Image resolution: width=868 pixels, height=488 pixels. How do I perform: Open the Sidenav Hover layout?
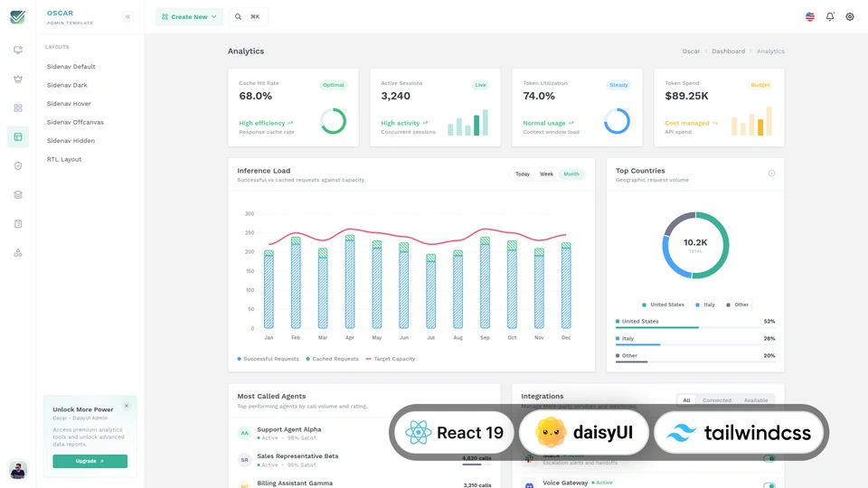(69, 103)
